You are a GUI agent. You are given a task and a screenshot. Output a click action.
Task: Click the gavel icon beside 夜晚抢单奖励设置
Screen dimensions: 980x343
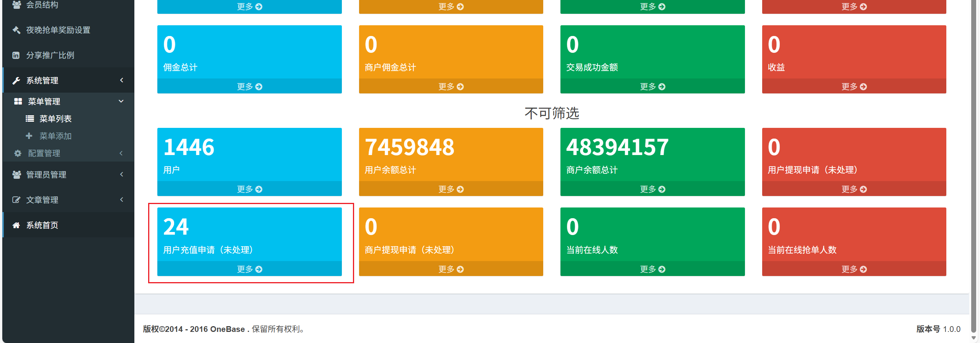16,30
